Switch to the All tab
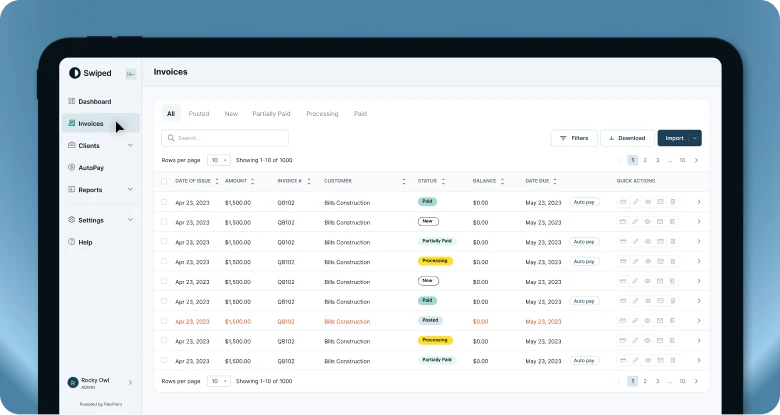 click(x=171, y=113)
